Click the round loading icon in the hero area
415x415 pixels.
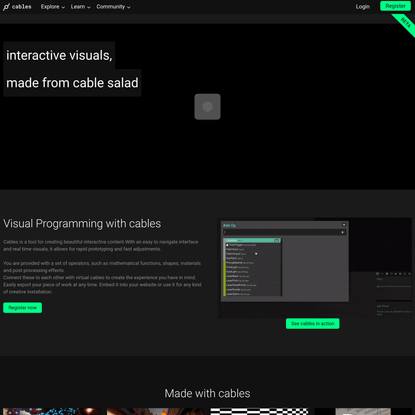[x=207, y=107]
